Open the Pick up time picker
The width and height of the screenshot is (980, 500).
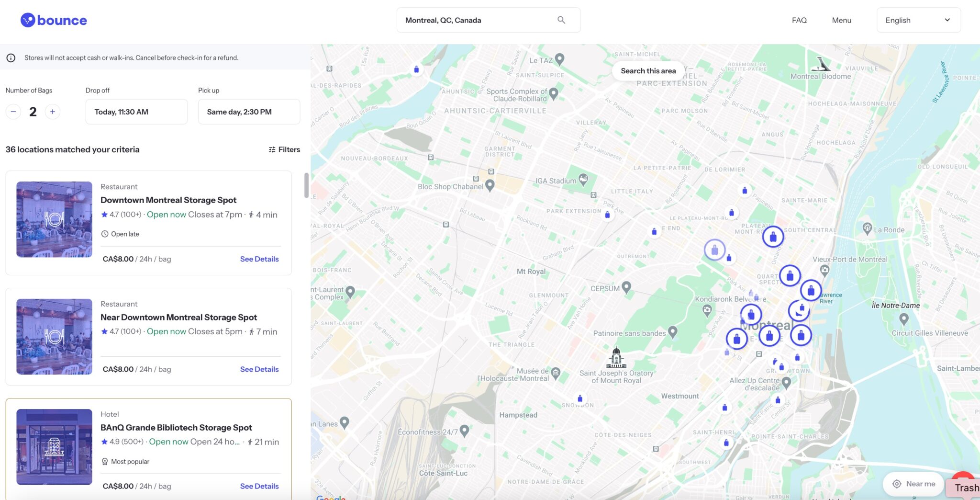point(249,112)
